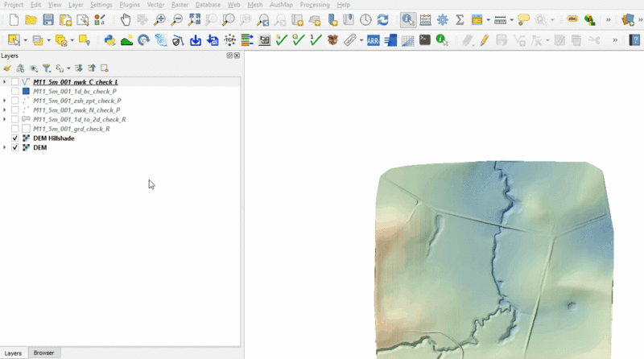The width and height of the screenshot is (644, 359).
Task: Activate the Identify Features tool
Action: click(407, 20)
